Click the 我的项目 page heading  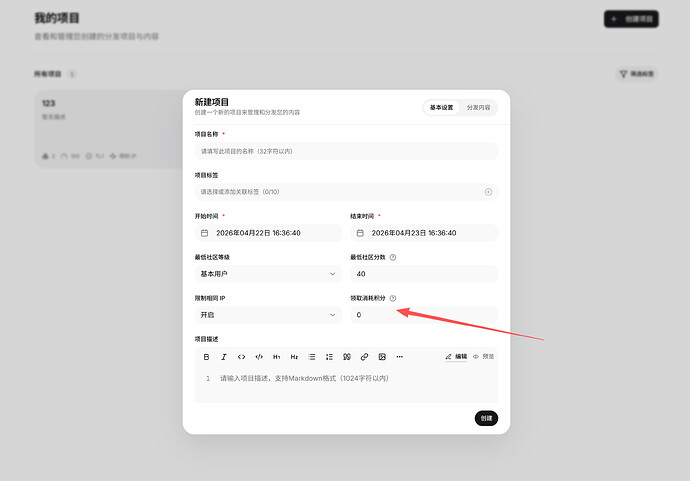[57, 18]
